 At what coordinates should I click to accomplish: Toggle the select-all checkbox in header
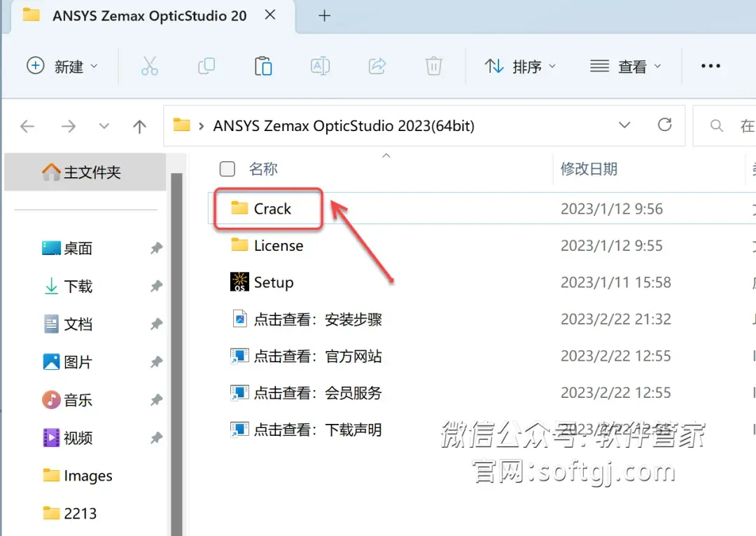point(227,169)
